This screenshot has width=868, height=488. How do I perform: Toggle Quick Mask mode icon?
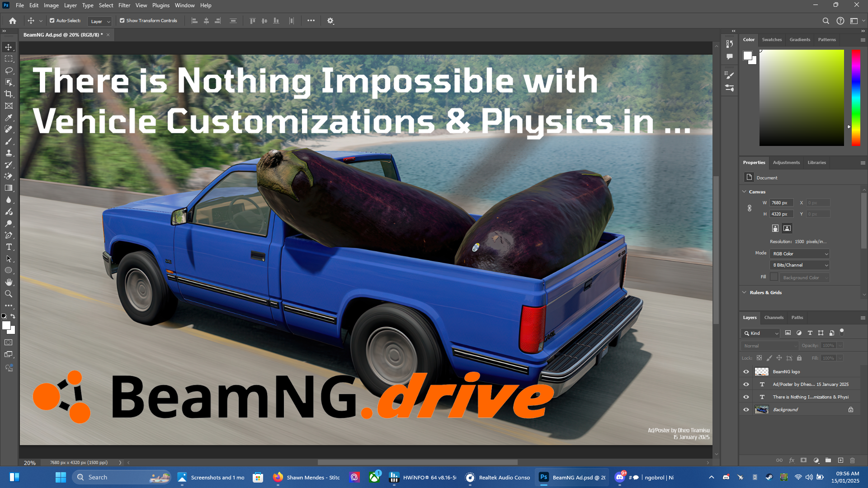pos(9,343)
